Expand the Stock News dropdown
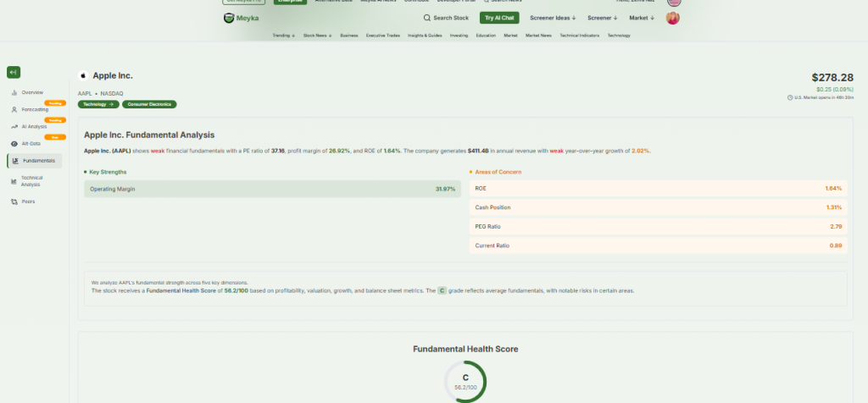The height and width of the screenshot is (403, 868). click(318, 36)
